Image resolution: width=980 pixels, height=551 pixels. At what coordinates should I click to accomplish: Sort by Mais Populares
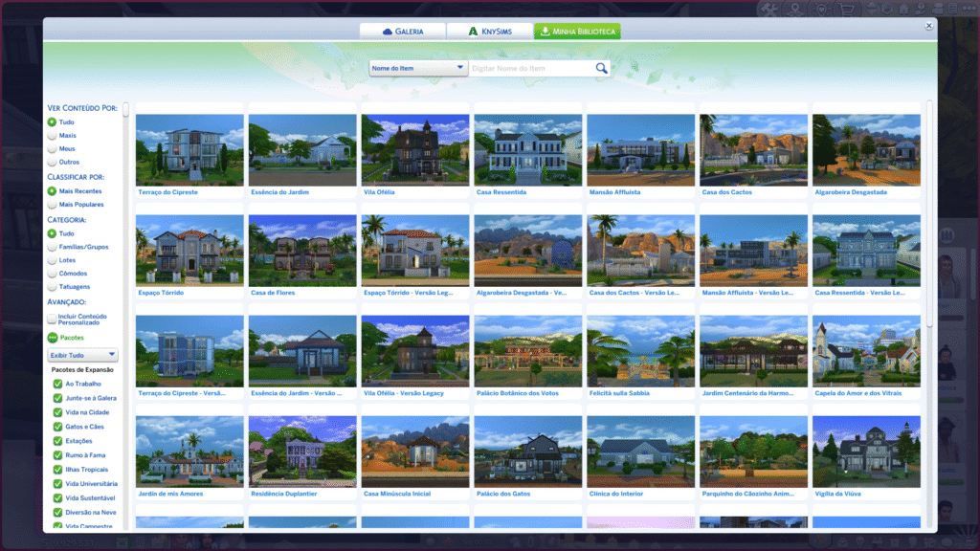point(52,205)
